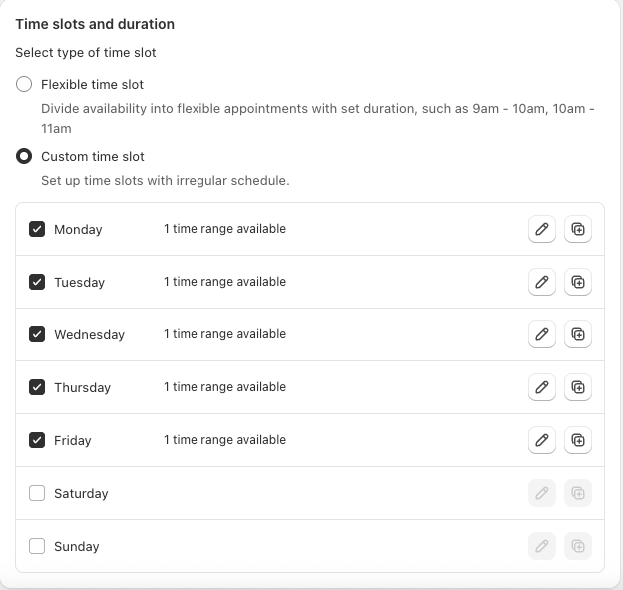Uncheck the Monday checkbox
This screenshot has width=623, height=590.
coord(37,229)
